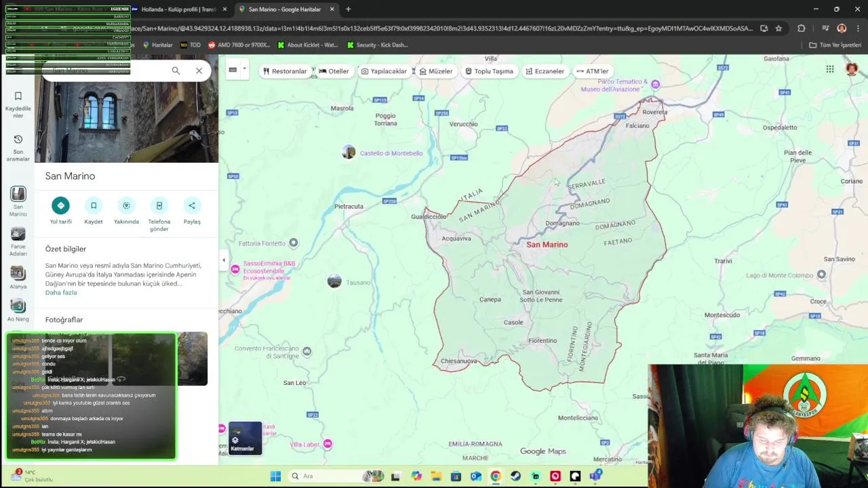Click the Tausano photo marker on map
This screenshot has height=488, width=868.
(334, 281)
